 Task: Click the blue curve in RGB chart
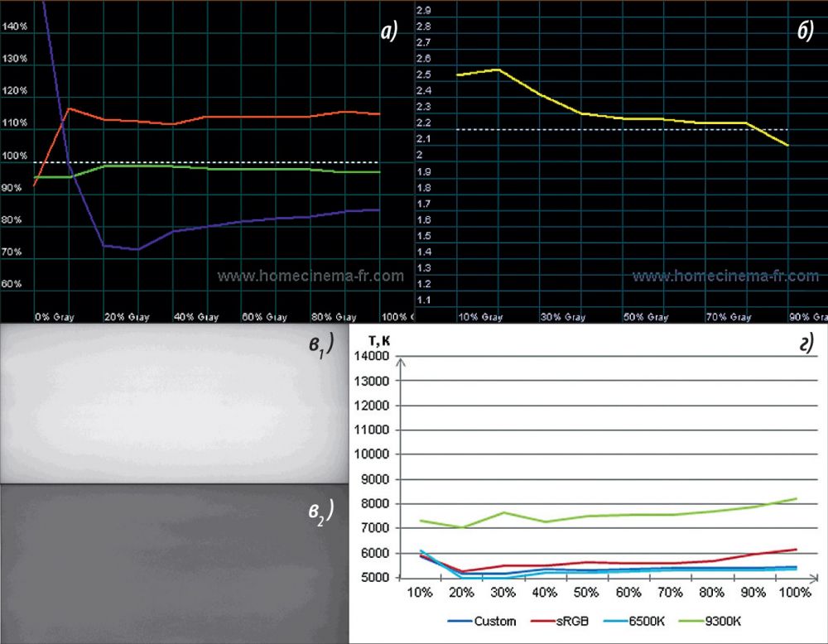click(x=248, y=221)
